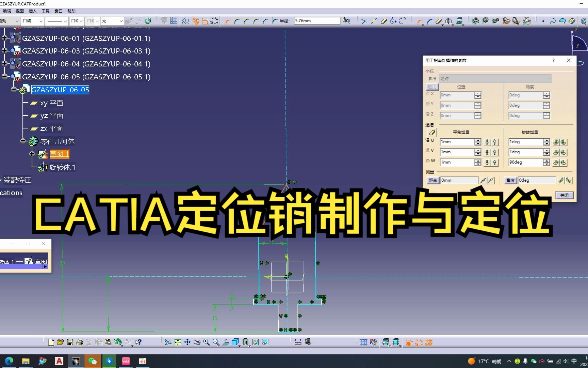
Task: Toggle Geometrical Constraints icon
Action: click(x=195, y=21)
